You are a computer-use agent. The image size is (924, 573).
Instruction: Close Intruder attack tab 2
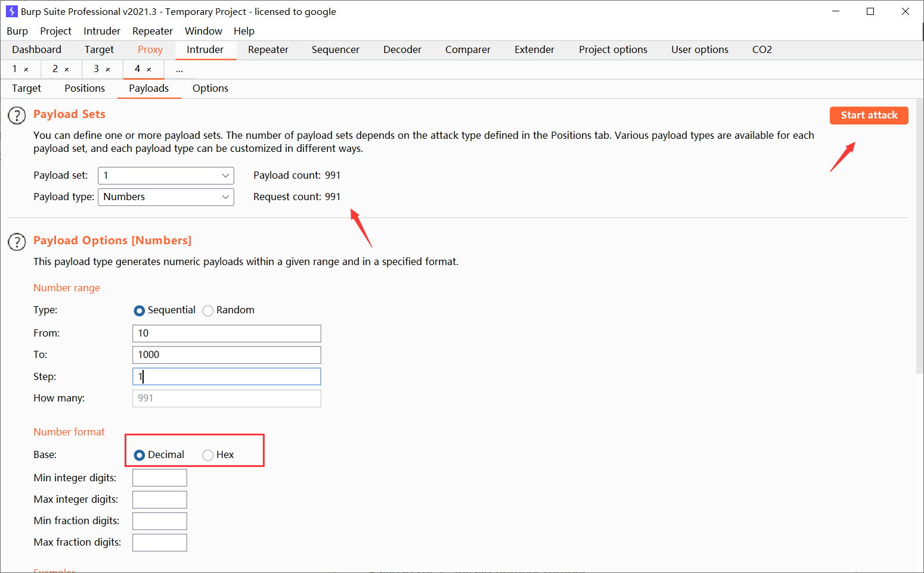click(x=67, y=70)
